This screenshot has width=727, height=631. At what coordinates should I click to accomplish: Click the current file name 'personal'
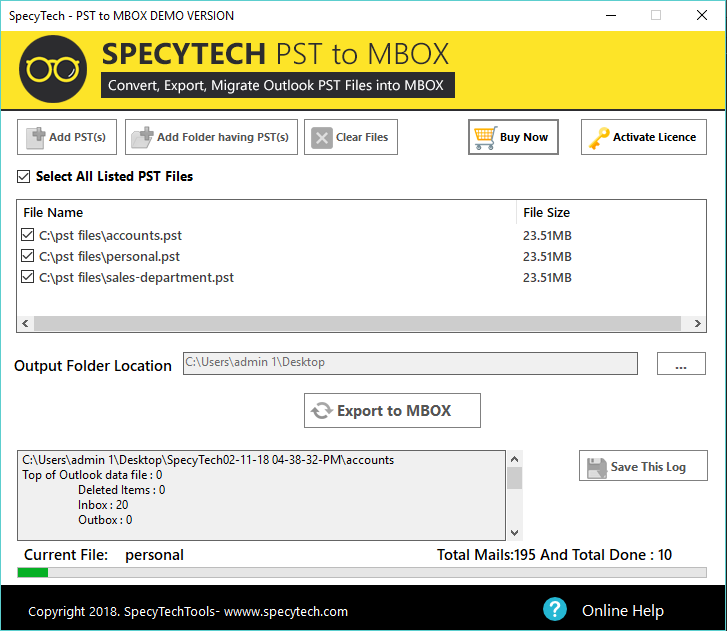(154, 555)
